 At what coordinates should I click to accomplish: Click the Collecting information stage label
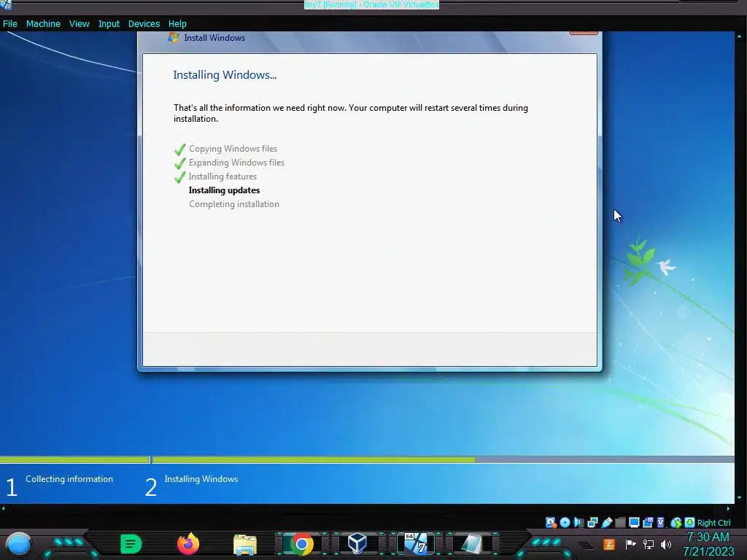point(69,479)
